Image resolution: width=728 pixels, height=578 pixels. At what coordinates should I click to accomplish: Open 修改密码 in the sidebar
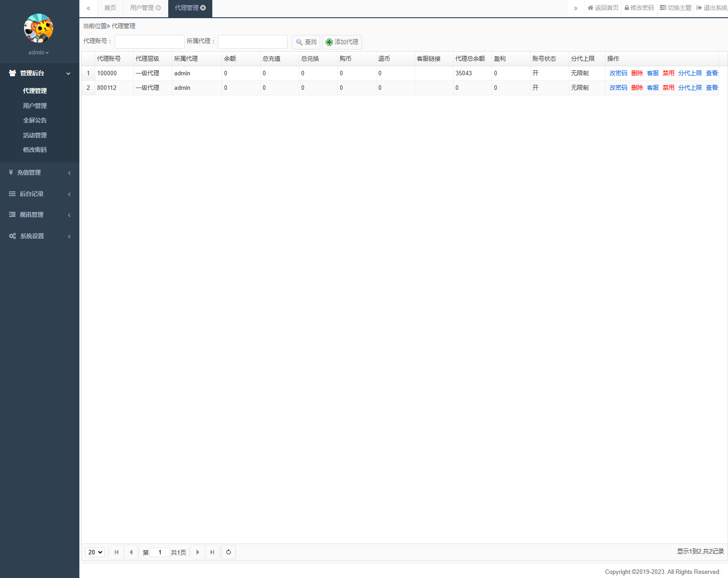[35, 150]
